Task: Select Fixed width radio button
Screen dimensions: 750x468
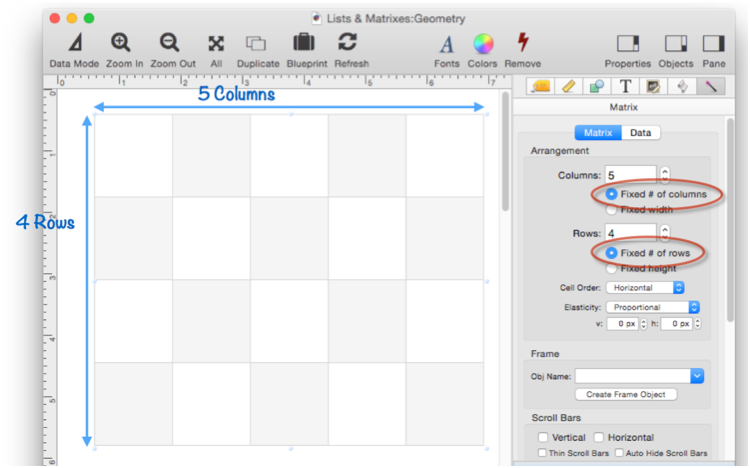Action: click(611, 210)
